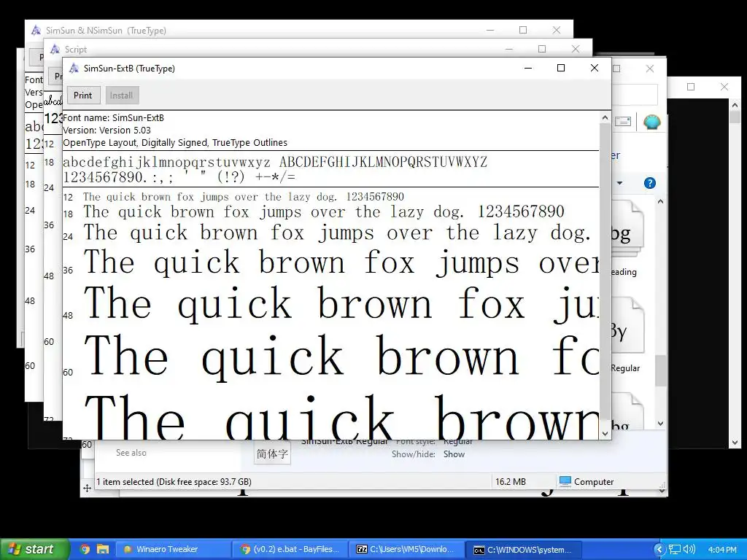This screenshot has width=747, height=560.
Task: Click the size 12 sample sentence line
Action: tap(244, 197)
